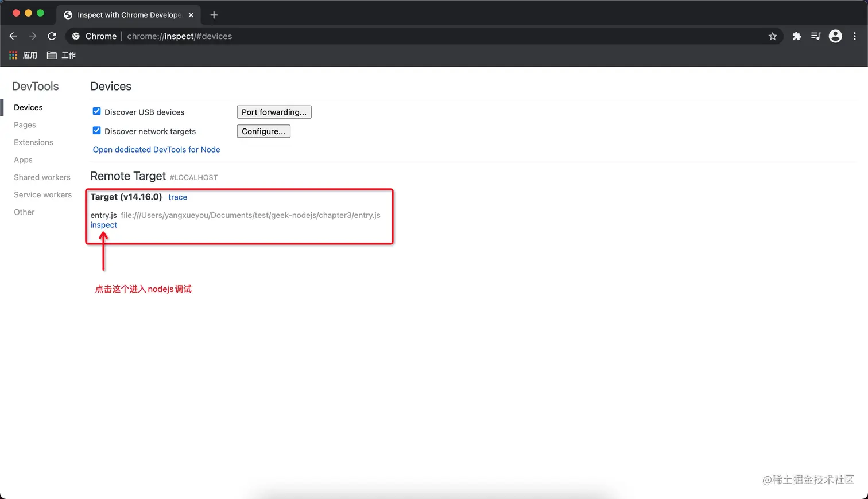Open the Chrome profile avatar menu
Image resolution: width=868 pixels, height=499 pixels.
point(836,36)
